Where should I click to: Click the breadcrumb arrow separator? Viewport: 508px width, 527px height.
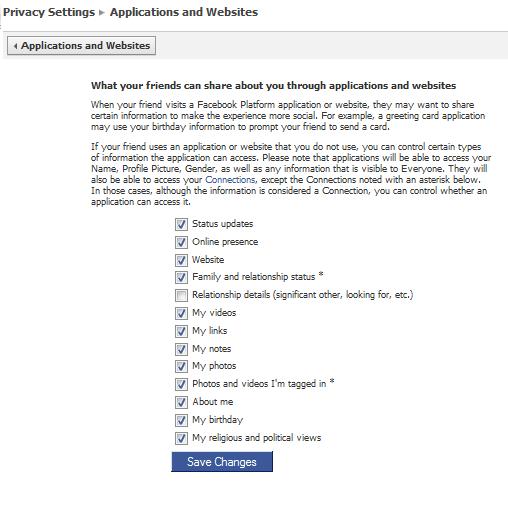coord(102,13)
